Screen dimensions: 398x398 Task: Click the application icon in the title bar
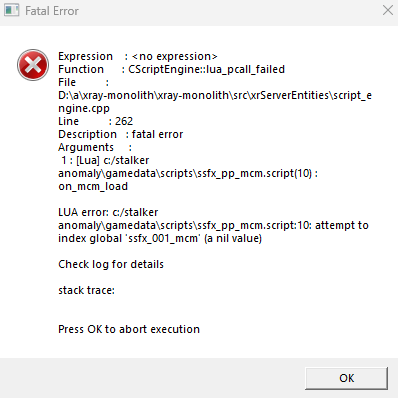point(12,10)
